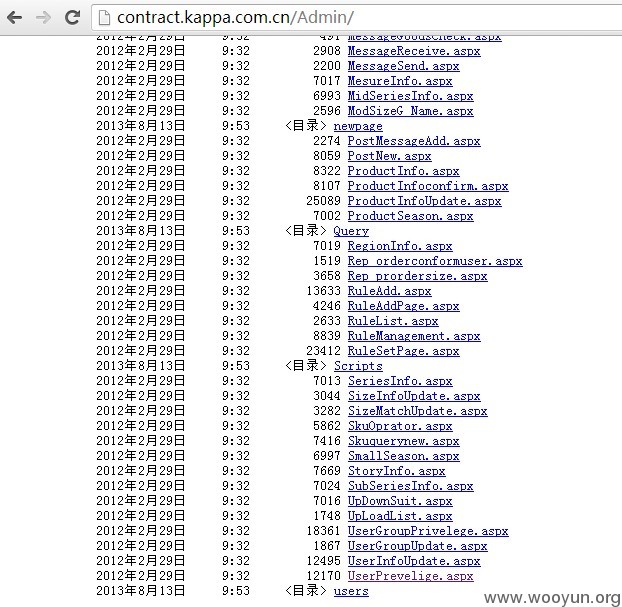Click file size 23412 of RuleSetPage.aspx

coord(323,351)
